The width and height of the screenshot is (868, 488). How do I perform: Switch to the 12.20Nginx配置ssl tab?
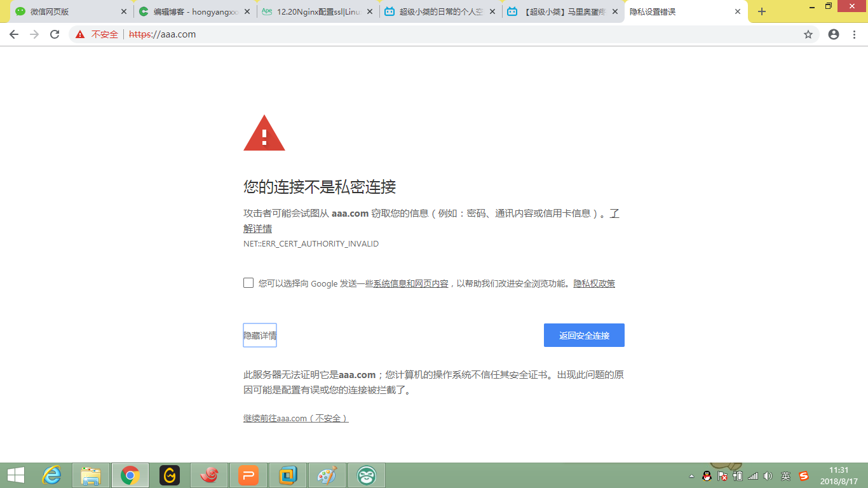click(317, 11)
